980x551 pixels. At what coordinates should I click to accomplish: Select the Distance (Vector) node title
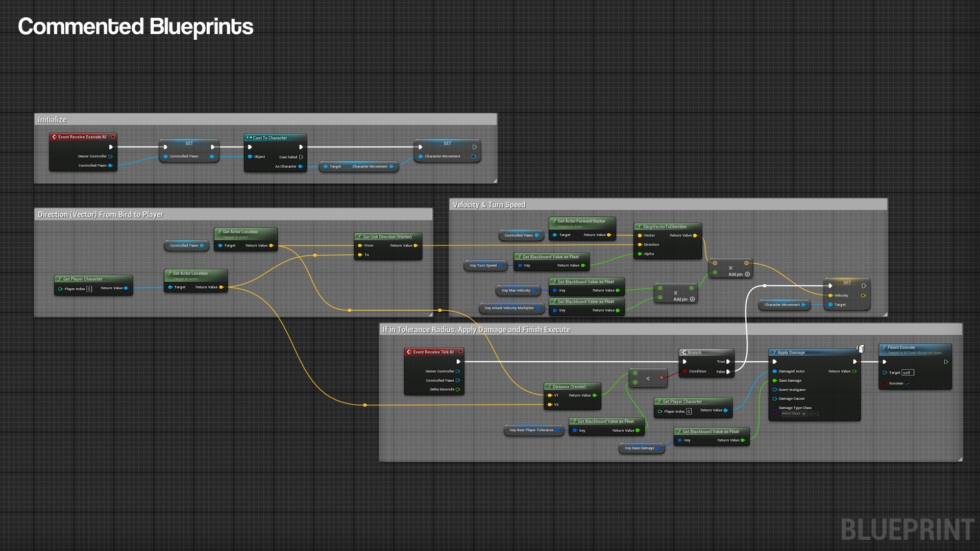coord(572,387)
